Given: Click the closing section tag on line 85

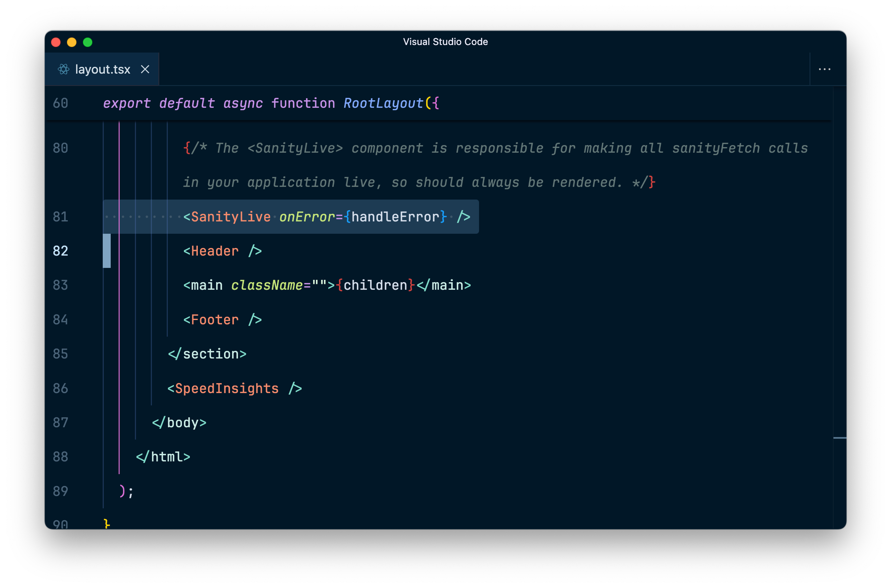Looking at the screenshot, I should (207, 354).
